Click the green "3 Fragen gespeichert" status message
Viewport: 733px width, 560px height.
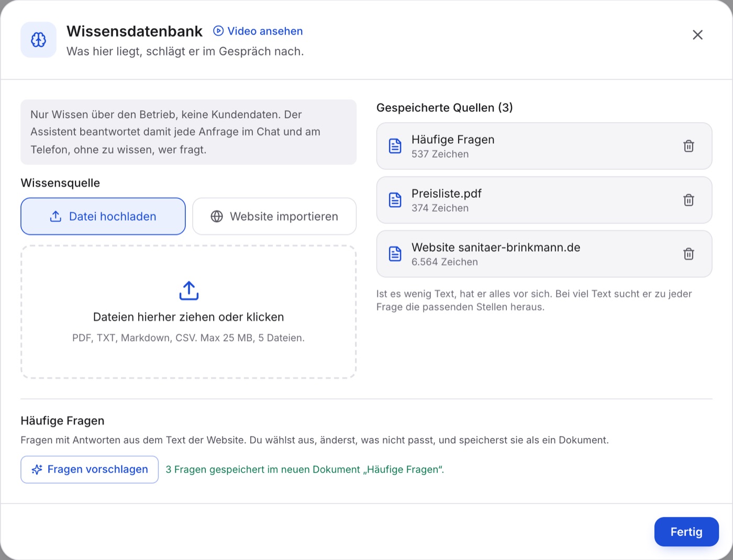pyautogui.click(x=305, y=470)
